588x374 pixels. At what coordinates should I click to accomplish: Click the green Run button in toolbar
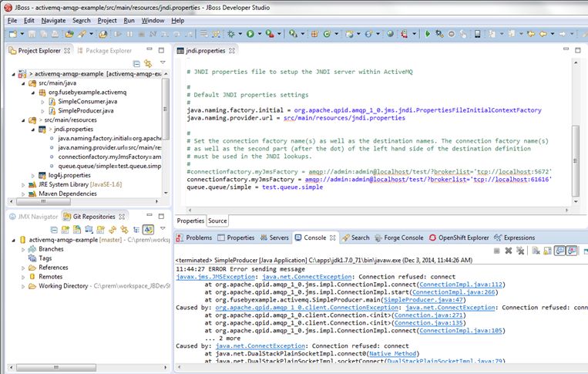click(x=250, y=34)
